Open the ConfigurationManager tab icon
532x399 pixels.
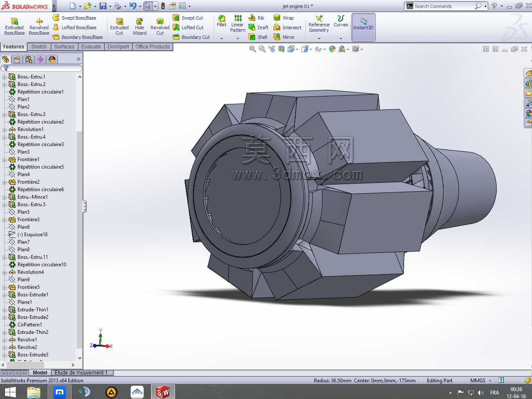coord(29,59)
